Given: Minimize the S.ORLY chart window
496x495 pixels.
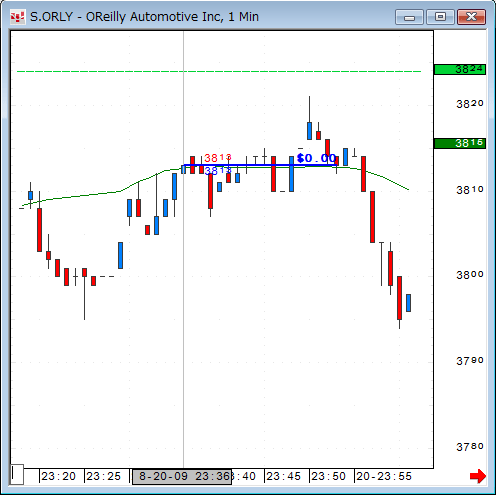Looking at the screenshot, I should click(409, 17).
